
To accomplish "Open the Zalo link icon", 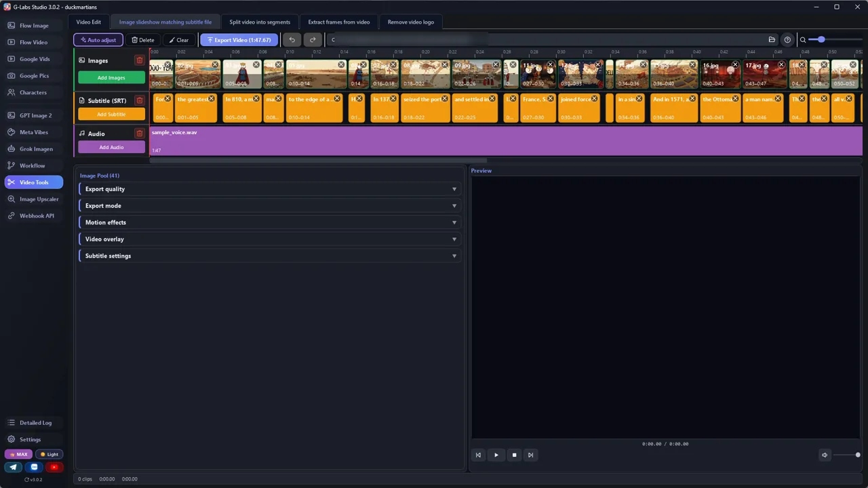I will (x=34, y=467).
